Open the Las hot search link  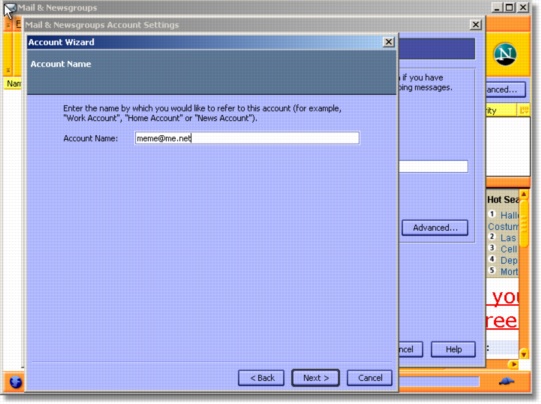tap(508, 238)
